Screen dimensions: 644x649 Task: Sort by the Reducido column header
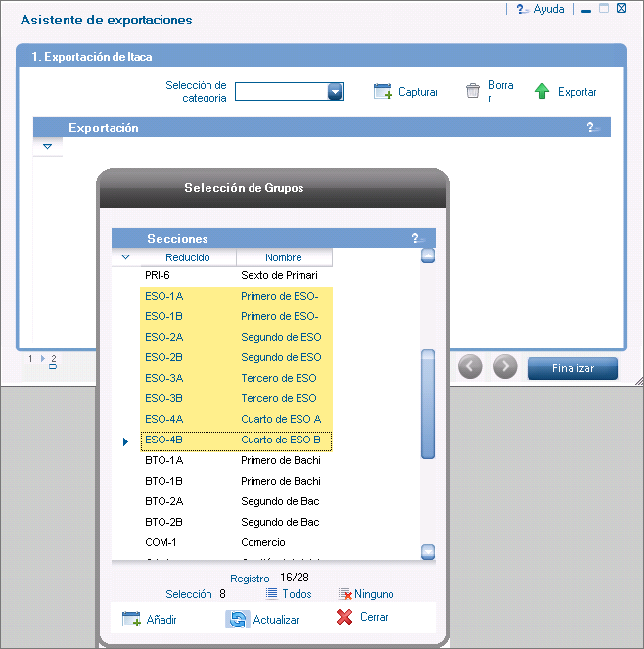point(187,257)
